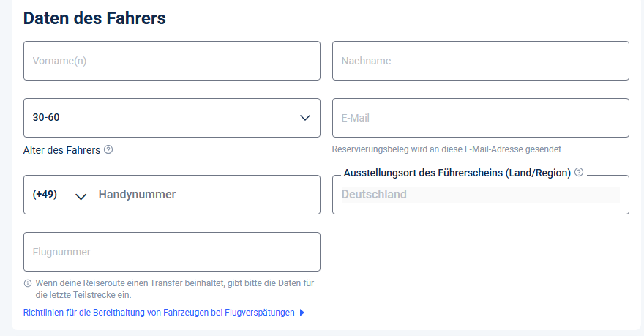The width and height of the screenshot is (644, 336).
Task: Click the Nachname input field
Action: [481, 61]
